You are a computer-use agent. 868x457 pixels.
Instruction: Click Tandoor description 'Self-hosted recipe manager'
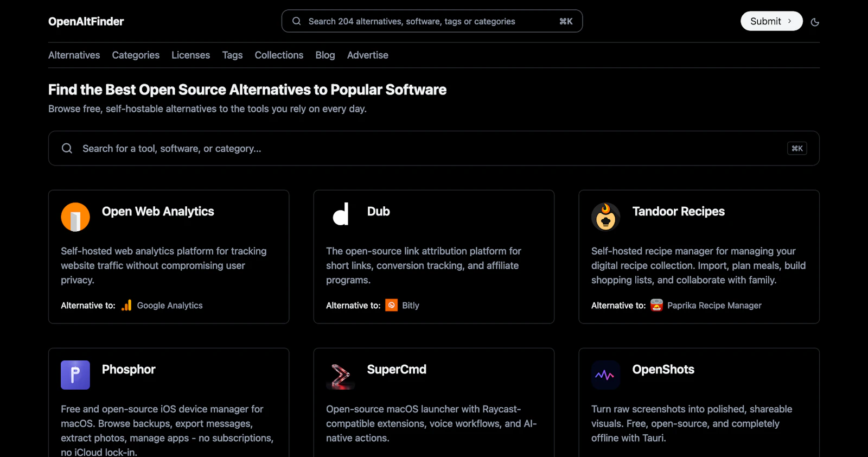698,265
